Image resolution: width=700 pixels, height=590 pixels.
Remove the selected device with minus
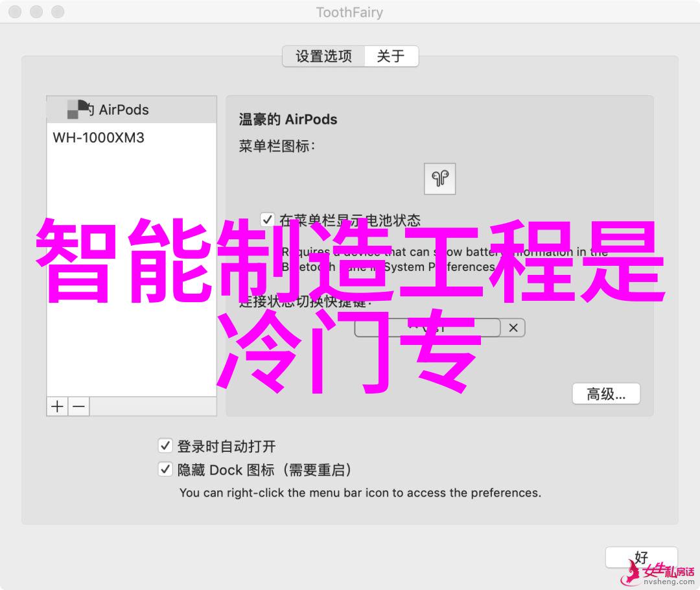[x=79, y=407]
